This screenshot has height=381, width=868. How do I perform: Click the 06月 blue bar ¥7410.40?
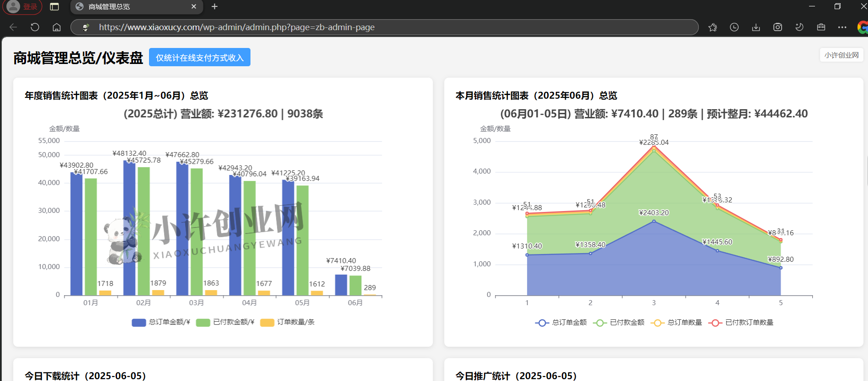coord(341,285)
